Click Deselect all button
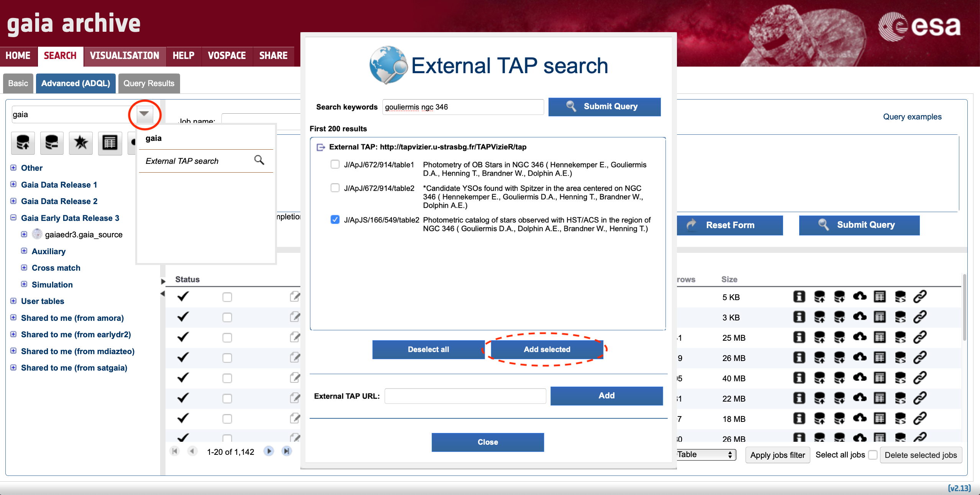 point(428,350)
